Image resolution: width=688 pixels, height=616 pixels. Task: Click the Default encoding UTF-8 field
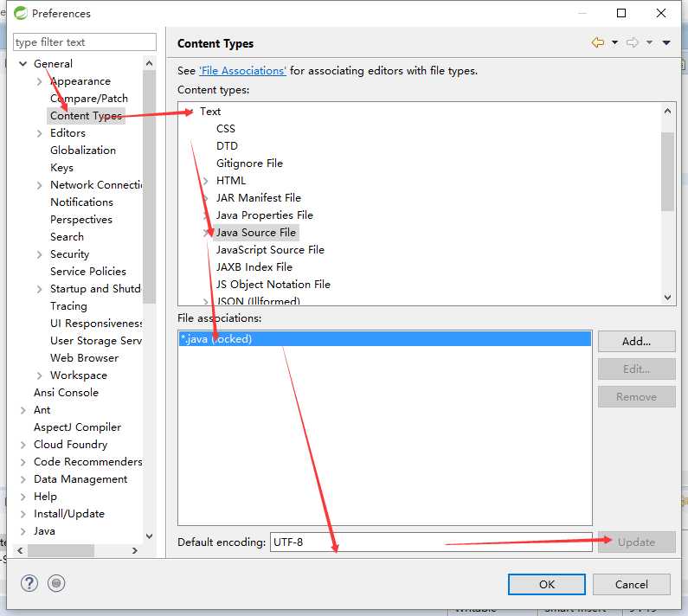click(431, 542)
